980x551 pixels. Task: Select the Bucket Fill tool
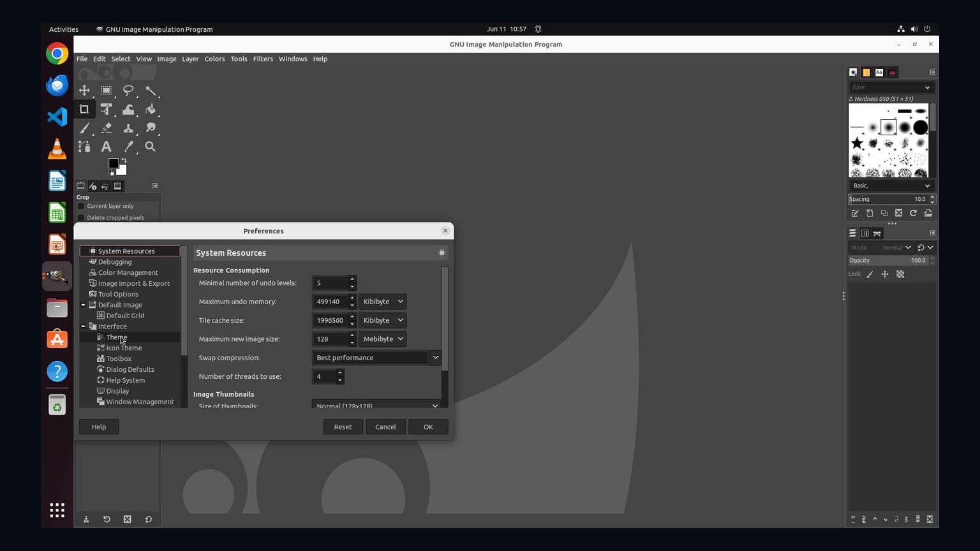[151, 110]
